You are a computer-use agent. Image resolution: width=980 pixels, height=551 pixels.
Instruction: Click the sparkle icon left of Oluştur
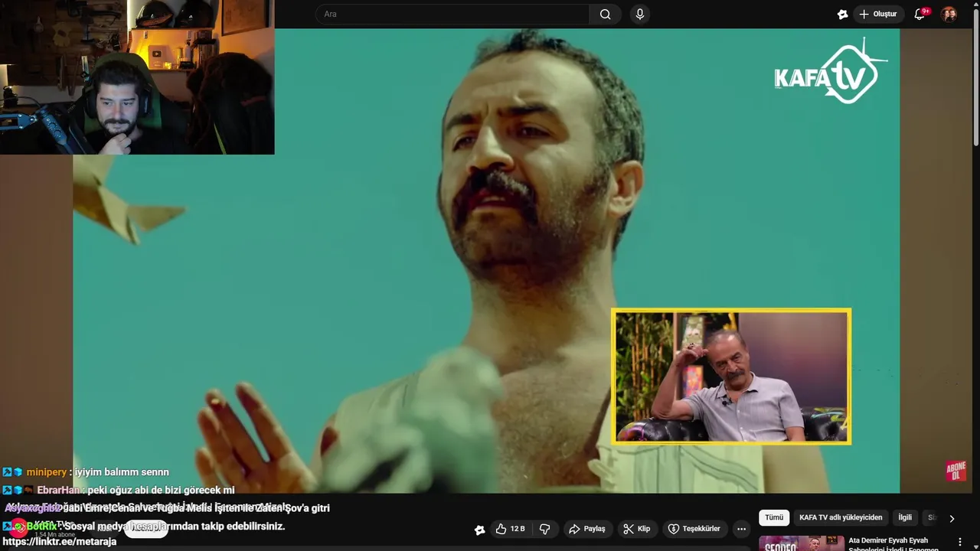[842, 14]
